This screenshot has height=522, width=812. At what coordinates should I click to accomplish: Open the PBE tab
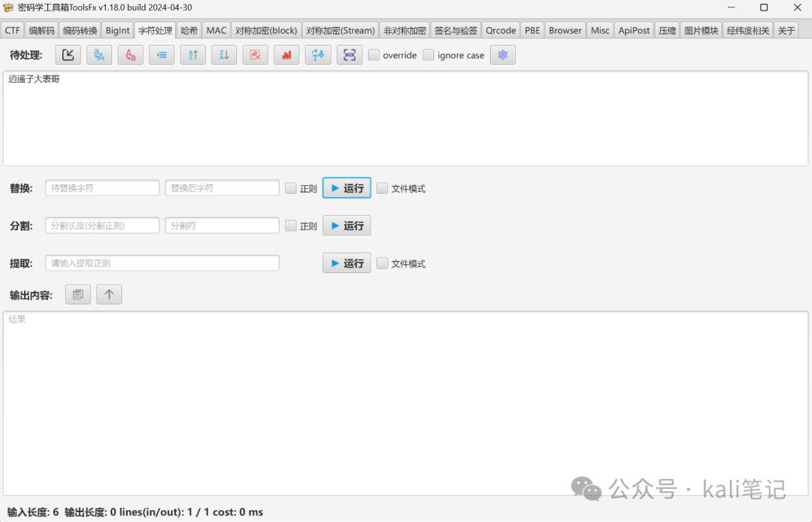[x=532, y=31]
